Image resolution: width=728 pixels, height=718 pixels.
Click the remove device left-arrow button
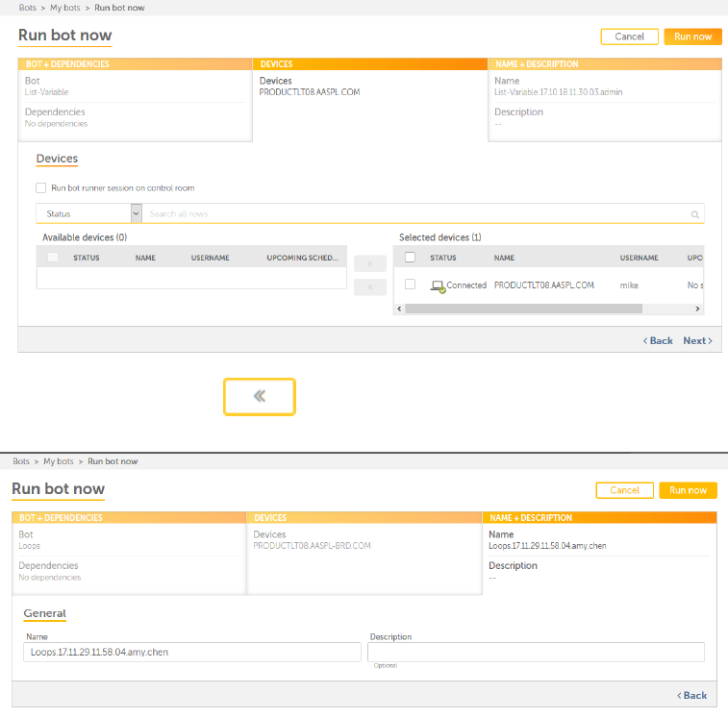tap(370, 286)
